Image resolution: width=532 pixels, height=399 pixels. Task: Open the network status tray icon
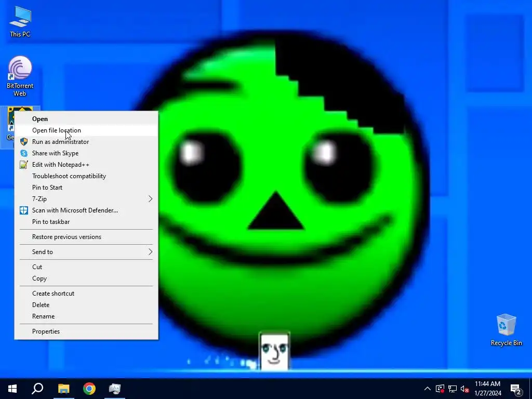tap(453, 389)
